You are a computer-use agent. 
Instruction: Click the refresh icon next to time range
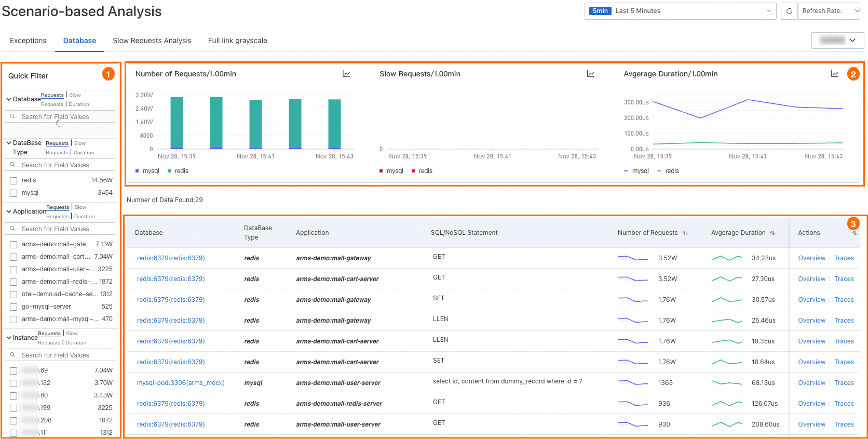click(789, 11)
